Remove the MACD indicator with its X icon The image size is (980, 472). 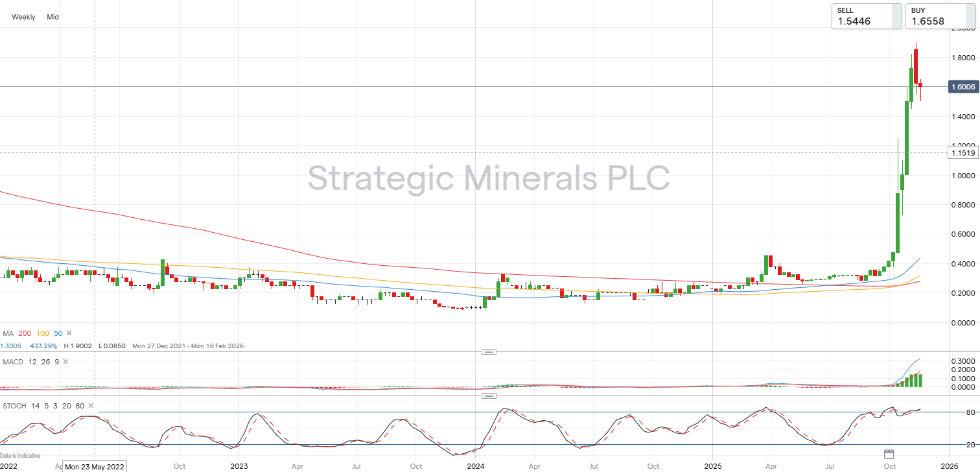(x=64, y=362)
